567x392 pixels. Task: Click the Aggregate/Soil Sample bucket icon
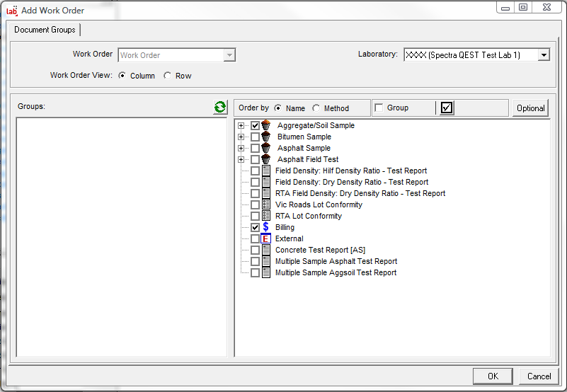coord(266,125)
